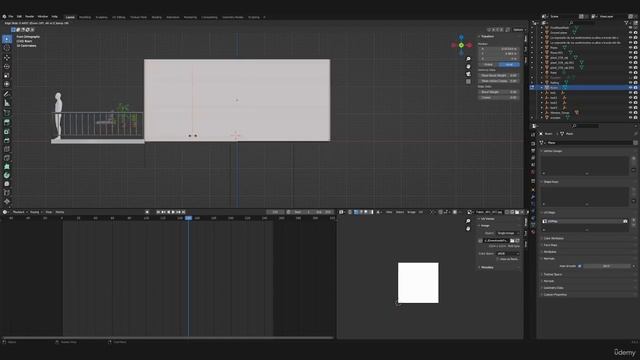Select the Box Select tool
Screen dimensions: 640x360
[x=7, y=39]
